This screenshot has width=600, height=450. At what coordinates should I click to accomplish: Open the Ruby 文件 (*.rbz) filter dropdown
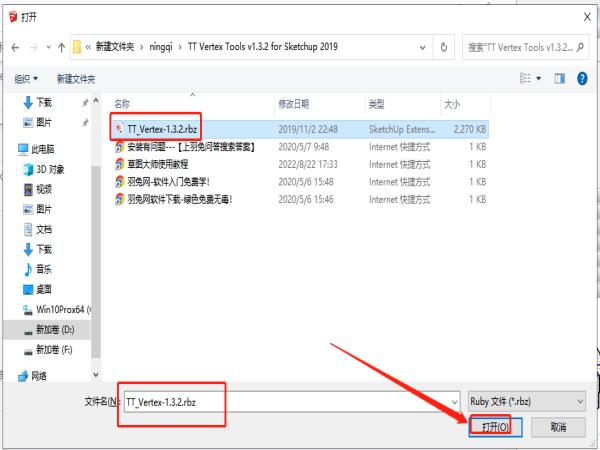(x=527, y=402)
